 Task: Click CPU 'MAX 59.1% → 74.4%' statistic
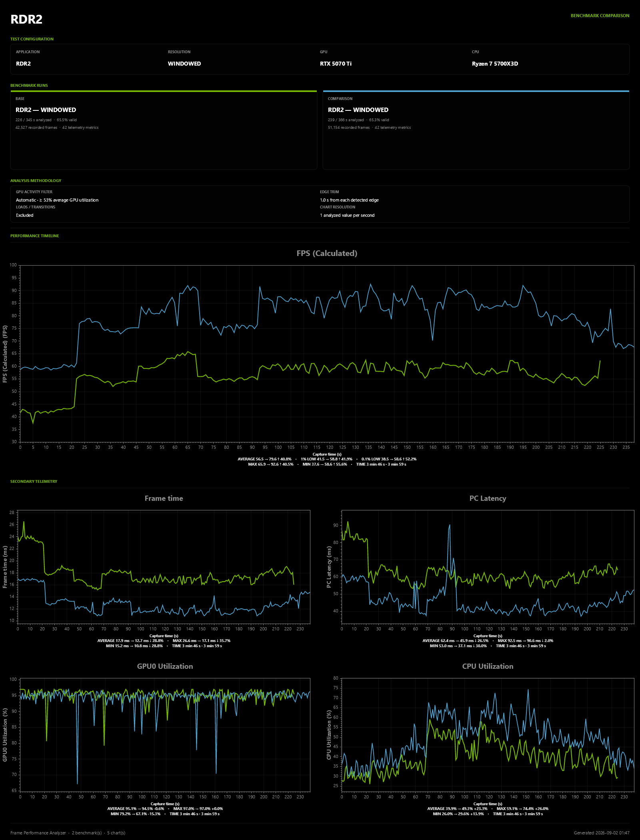pos(523,809)
